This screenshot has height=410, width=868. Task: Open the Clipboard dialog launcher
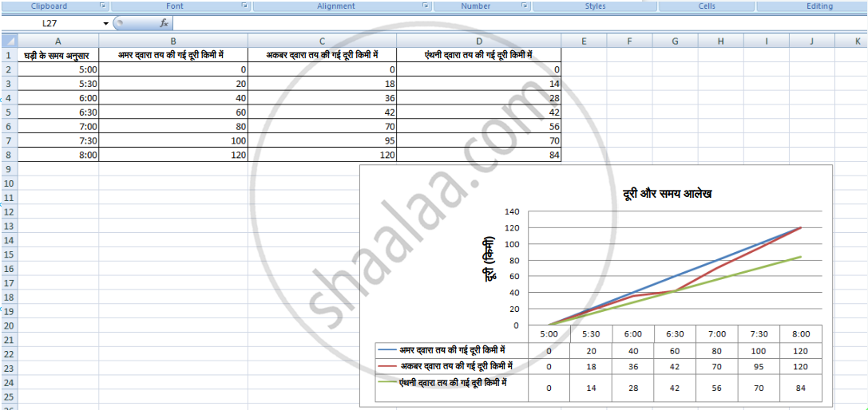click(x=102, y=6)
